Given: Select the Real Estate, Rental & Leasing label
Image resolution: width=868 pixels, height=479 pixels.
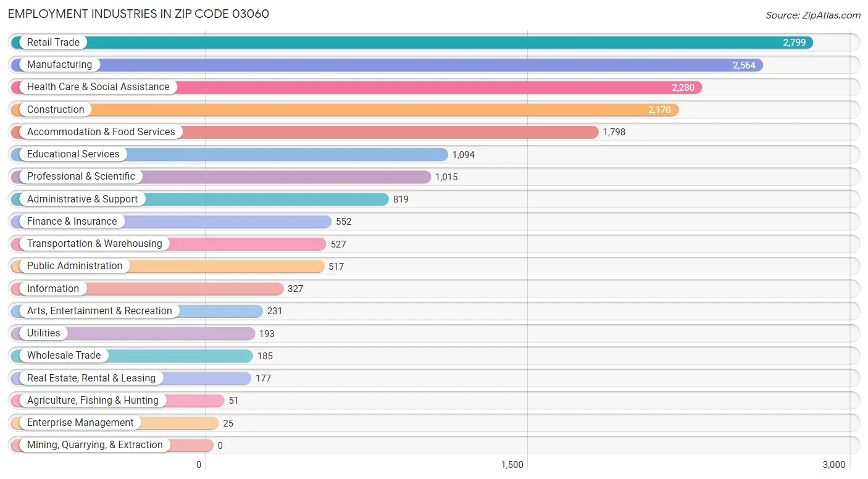Looking at the screenshot, I should [91, 378].
